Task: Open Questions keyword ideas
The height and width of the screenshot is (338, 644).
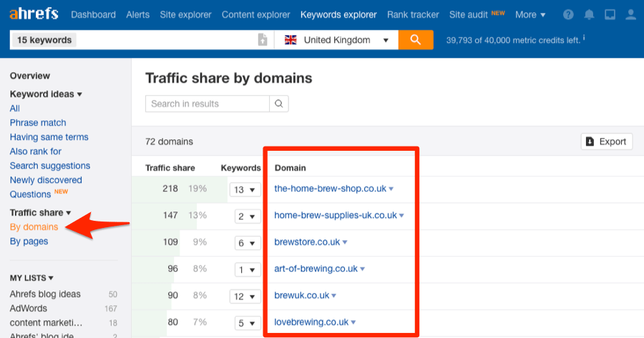Action: [30, 194]
